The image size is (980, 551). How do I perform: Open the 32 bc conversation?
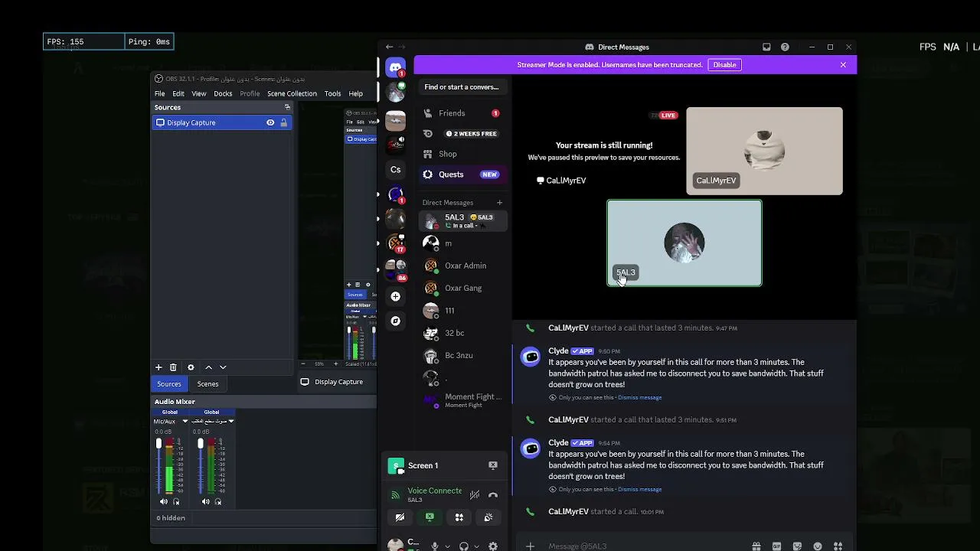click(x=462, y=333)
